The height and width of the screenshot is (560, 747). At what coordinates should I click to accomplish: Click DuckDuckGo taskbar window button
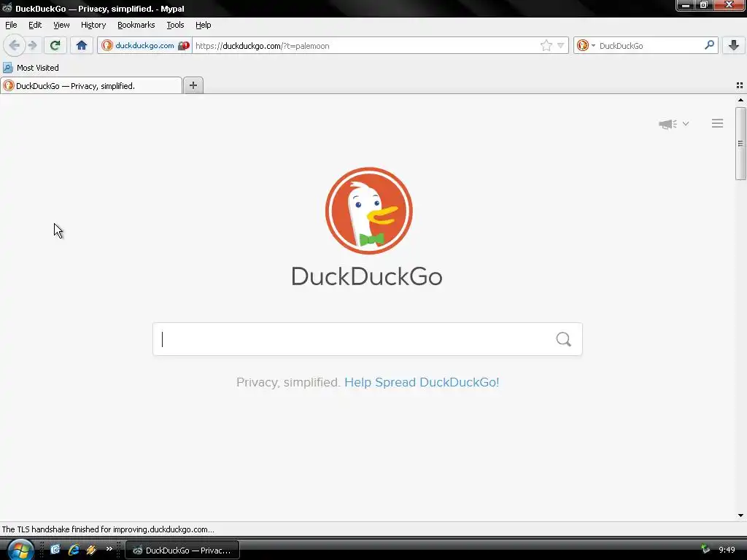point(182,551)
